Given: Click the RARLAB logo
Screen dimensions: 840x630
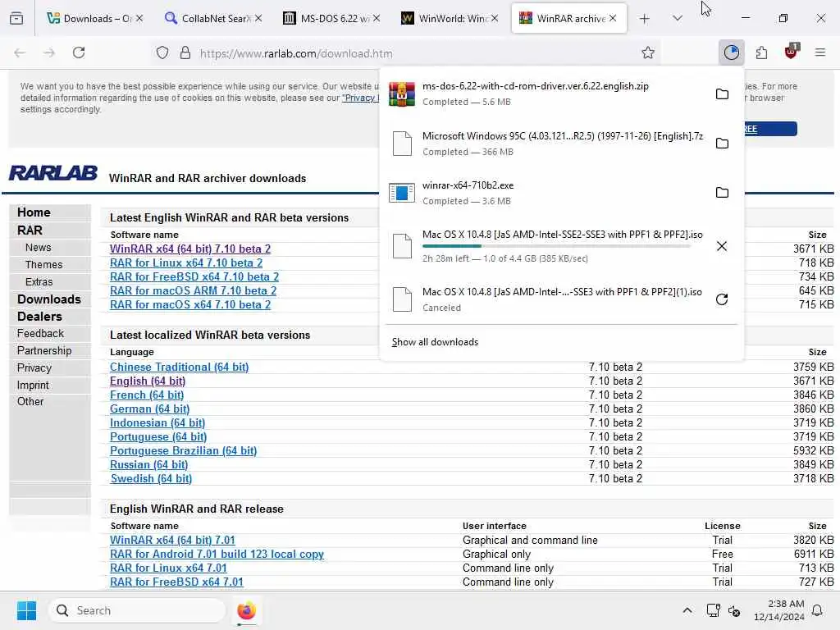Looking at the screenshot, I should pyautogui.click(x=53, y=173).
